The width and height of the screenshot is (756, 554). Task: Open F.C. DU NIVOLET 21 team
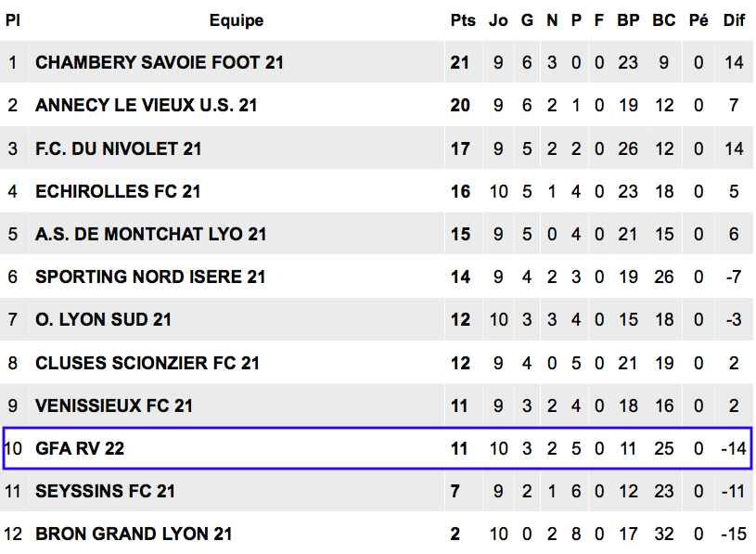(x=118, y=148)
